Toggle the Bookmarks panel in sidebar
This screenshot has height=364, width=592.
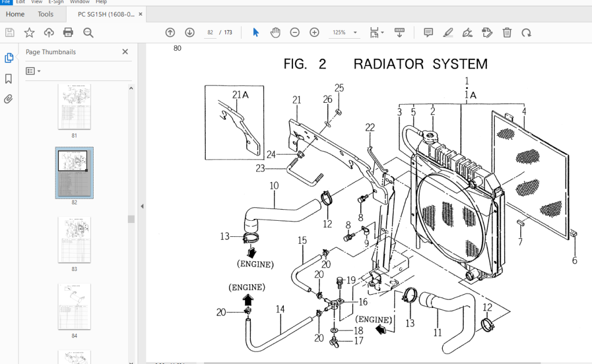pos(8,79)
